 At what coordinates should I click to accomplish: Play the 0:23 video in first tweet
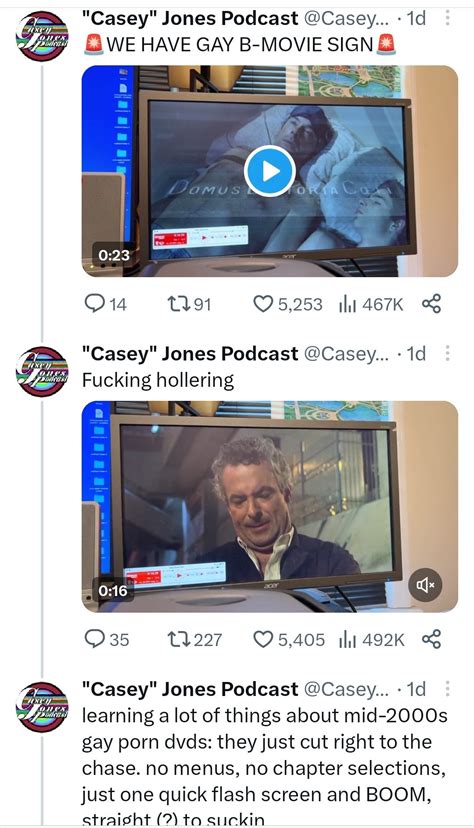pyautogui.click(x=270, y=171)
